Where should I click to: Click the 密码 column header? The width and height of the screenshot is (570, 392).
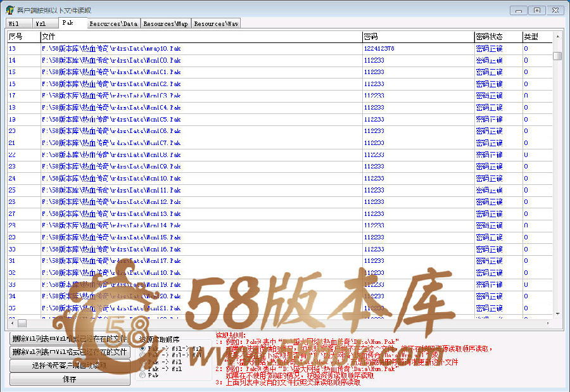pos(418,37)
